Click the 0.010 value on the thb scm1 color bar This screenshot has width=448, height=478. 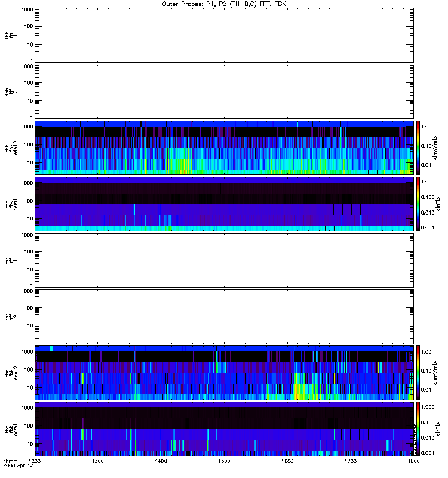coord(428,213)
